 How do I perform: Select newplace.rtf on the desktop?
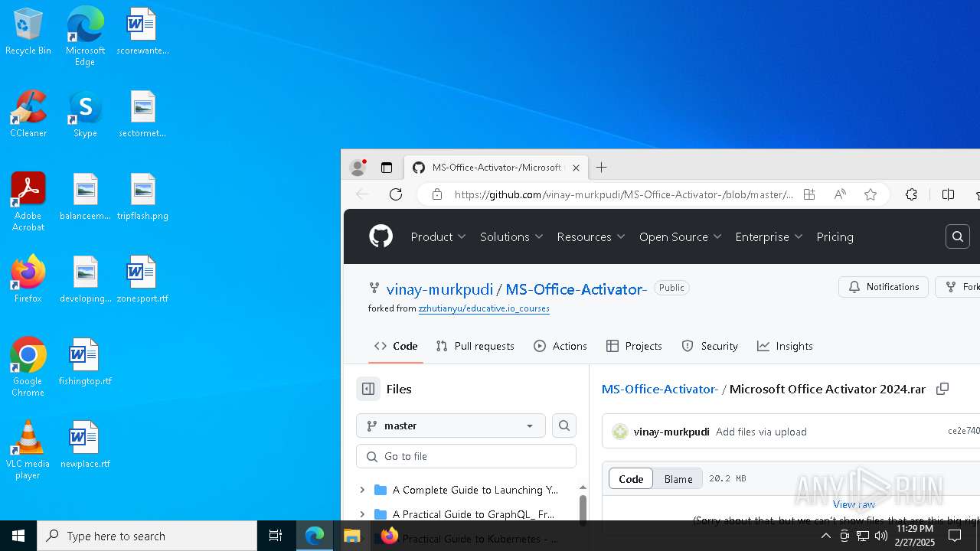click(x=85, y=445)
